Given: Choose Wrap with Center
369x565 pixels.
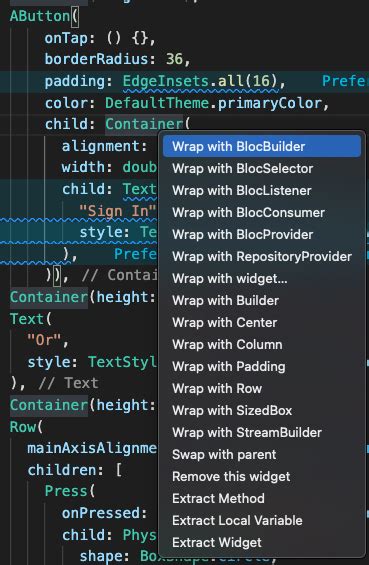Looking at the screenshot, I should coord(262,322).
